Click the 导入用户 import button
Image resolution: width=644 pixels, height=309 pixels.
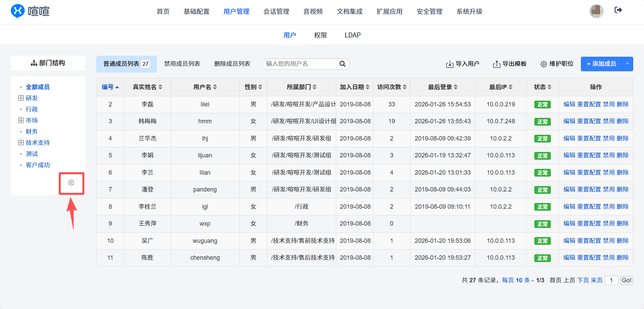[462, 64]
